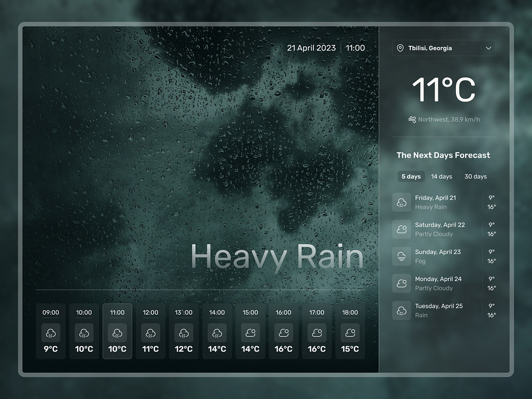532x399 pixels.
Task: Click the chevron arrow on the location selector
Action: point(488,48)
